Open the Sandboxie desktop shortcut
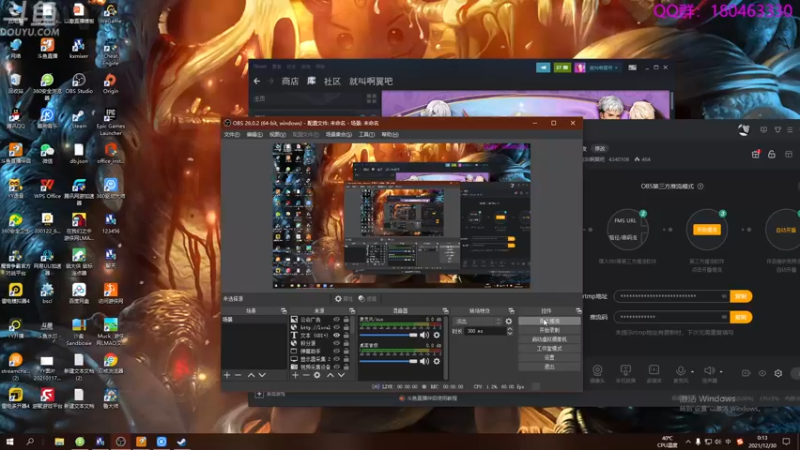The image size is (800, 450). pyautogui.click(x=79, y=332)
